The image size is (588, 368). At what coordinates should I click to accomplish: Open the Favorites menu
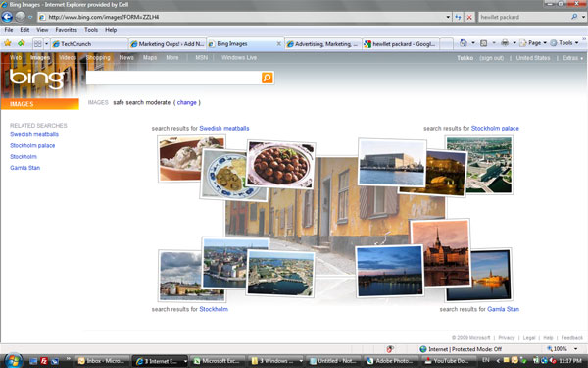pyautogui.click(x=66, y=30)
